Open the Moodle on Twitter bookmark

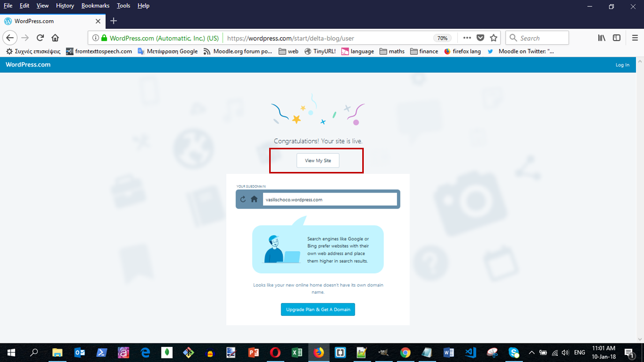coord(521,51)
